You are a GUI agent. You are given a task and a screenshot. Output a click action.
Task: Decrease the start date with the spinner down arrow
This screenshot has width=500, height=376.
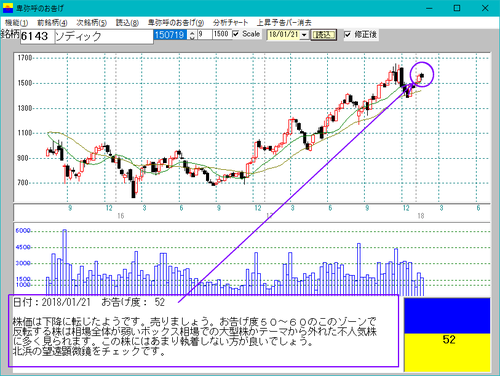[192, 37]
